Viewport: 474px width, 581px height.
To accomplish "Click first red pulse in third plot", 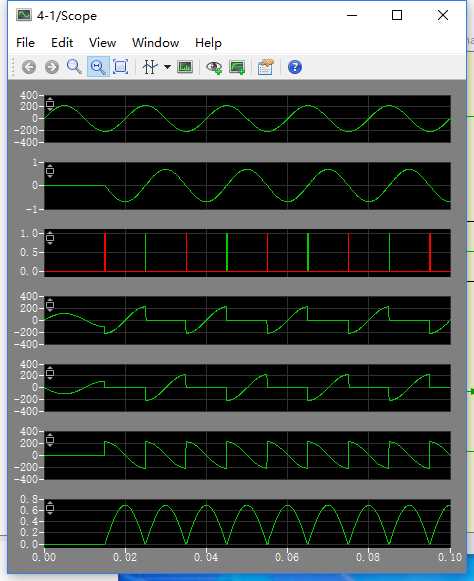I will (x=105, y=252).
